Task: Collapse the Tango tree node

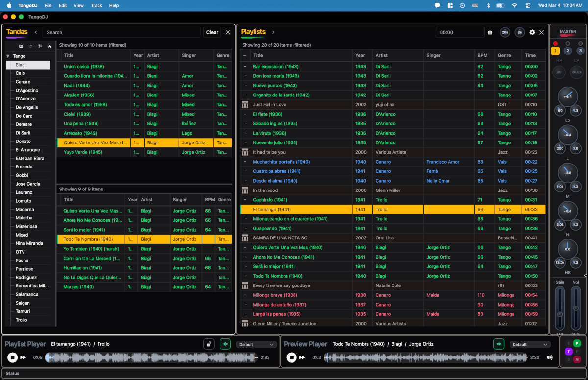Action: tap(8, 56)
